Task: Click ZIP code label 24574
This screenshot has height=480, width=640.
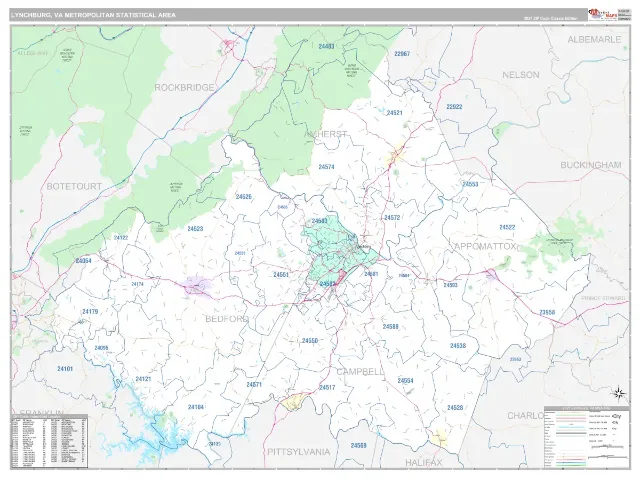Action: (326, 167)
